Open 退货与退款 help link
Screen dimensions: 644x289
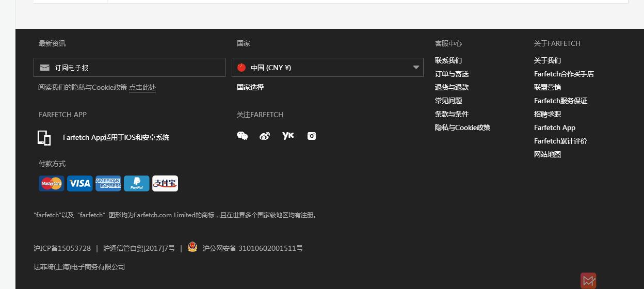click(452, 87)
